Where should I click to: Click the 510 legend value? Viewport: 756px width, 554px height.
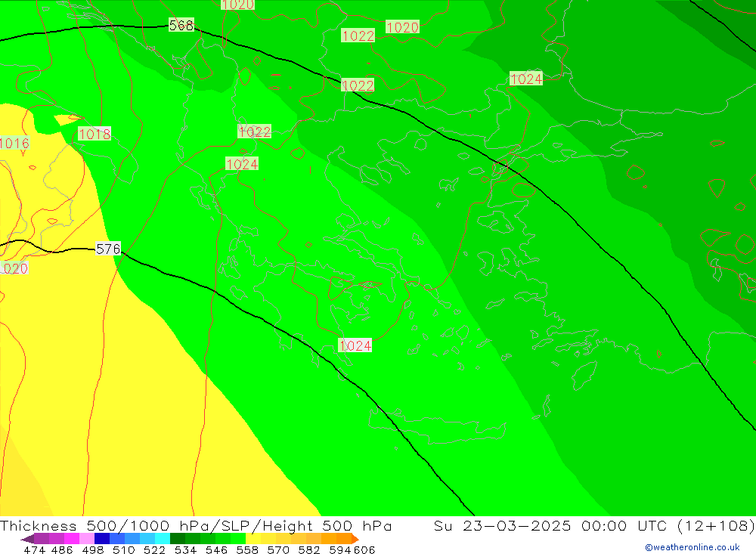(123, 549)
